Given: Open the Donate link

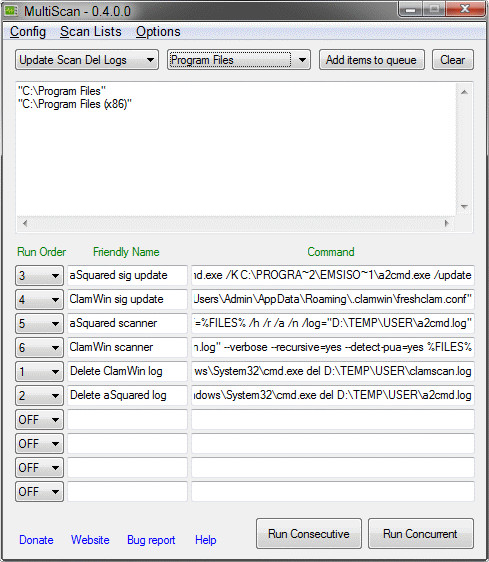Looking at the screenshot, I should 36,540.
